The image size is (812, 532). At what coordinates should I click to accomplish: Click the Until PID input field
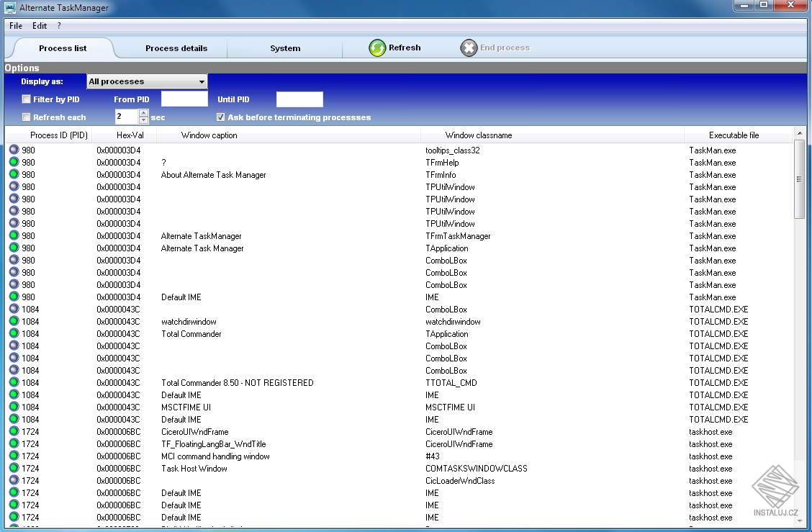coord(299,99)
